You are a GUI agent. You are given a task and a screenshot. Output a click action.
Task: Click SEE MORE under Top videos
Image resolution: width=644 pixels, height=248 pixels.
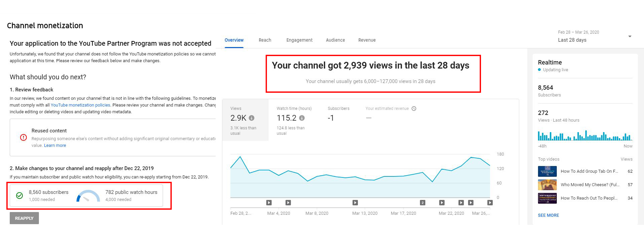click(548, 215)
